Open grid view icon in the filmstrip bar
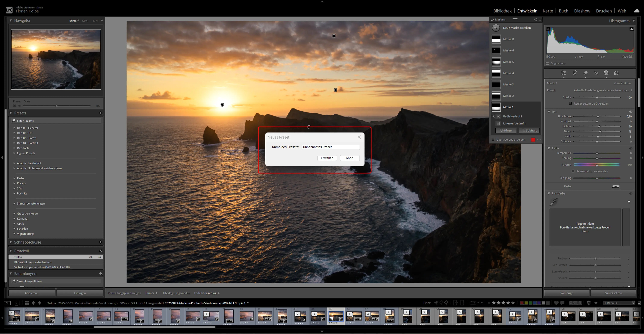The height and width of the screenshot is (334, 644). [27, 303]
